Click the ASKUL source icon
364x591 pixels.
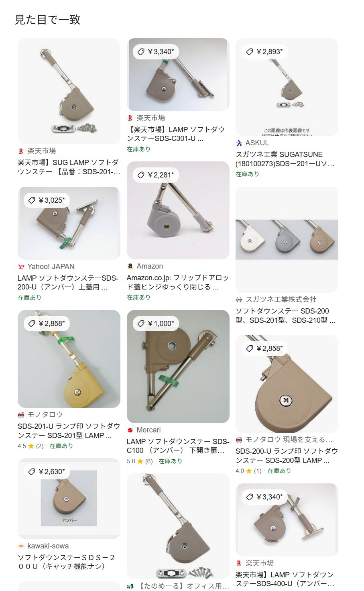(x=239, y=143)
